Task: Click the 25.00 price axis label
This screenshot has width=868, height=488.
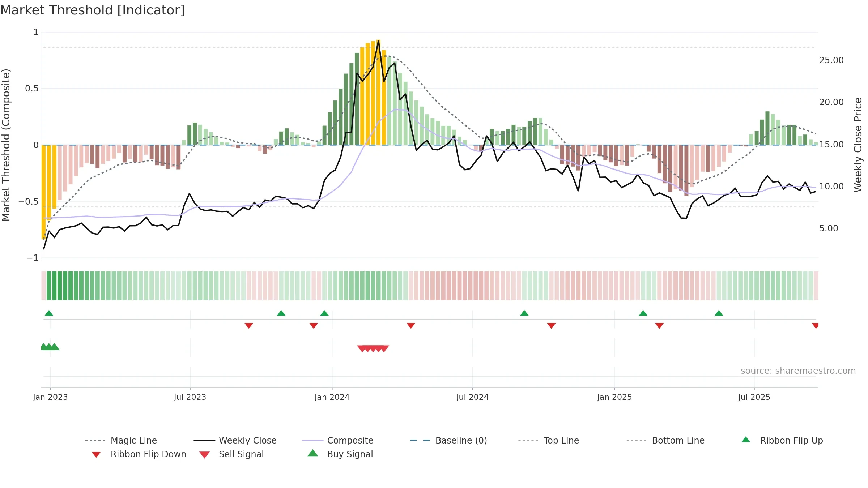Action: pyautogui.click(x=831, y=60)
